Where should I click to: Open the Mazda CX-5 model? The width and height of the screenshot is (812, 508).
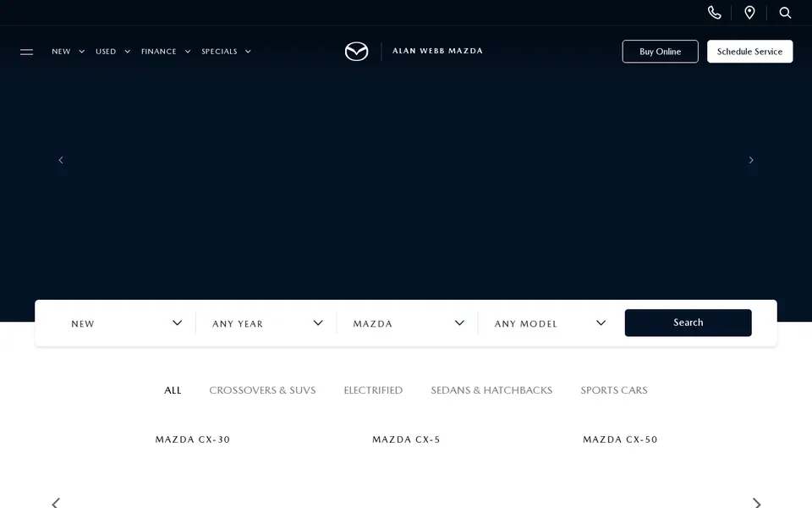[406, 439]
